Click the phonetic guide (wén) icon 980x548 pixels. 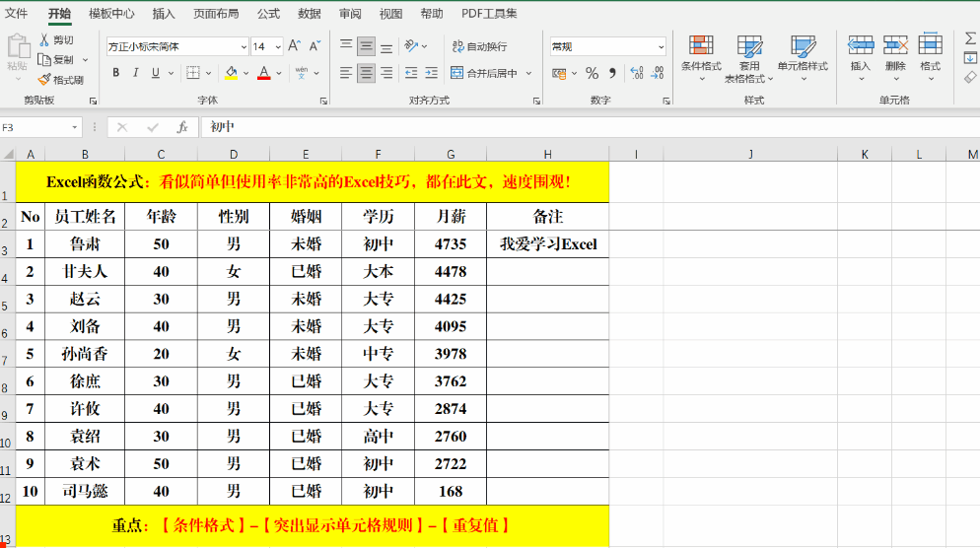coord(302,73)
